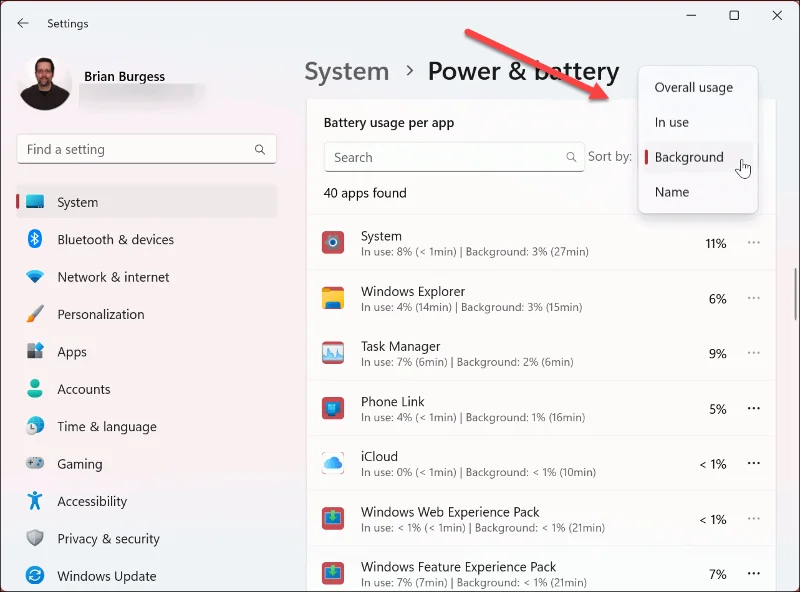Open Network & internet settings

[147, 277]
